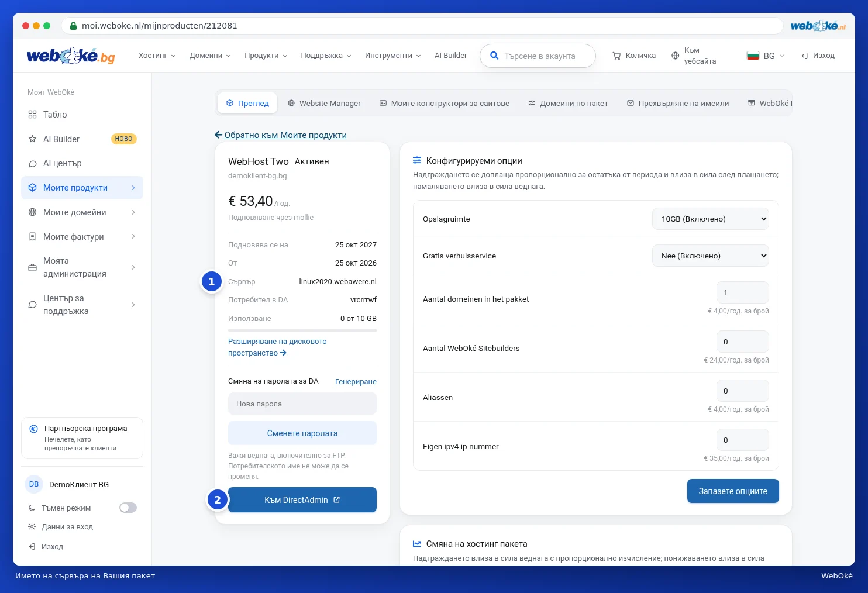Open Моите конструктори за сайтове tab
868x593 pixels.
445,103
